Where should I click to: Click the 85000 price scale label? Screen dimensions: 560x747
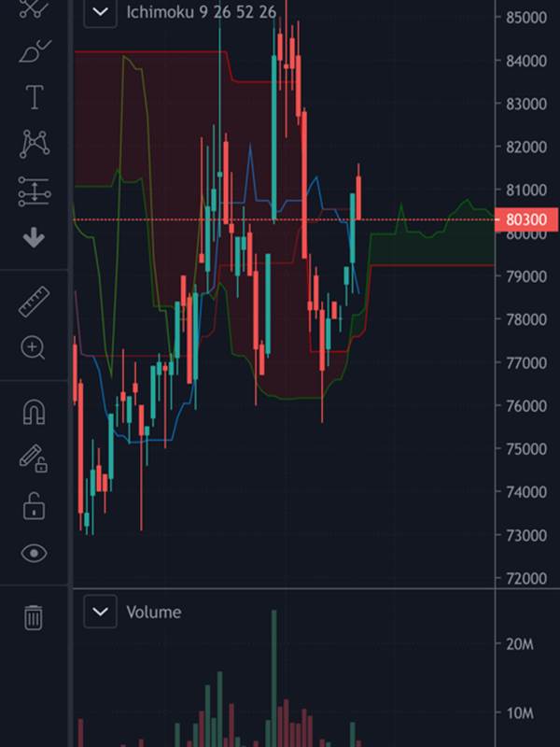(526, 18)
